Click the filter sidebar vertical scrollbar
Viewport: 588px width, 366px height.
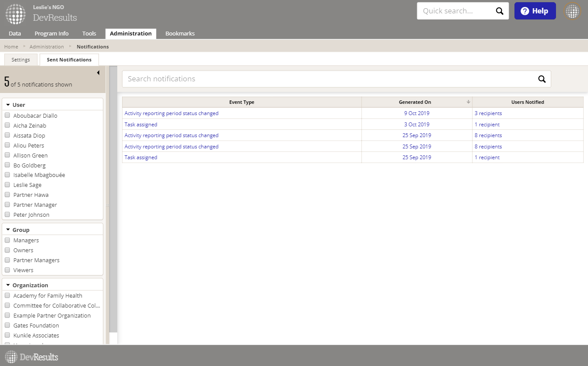pos(113,199)
